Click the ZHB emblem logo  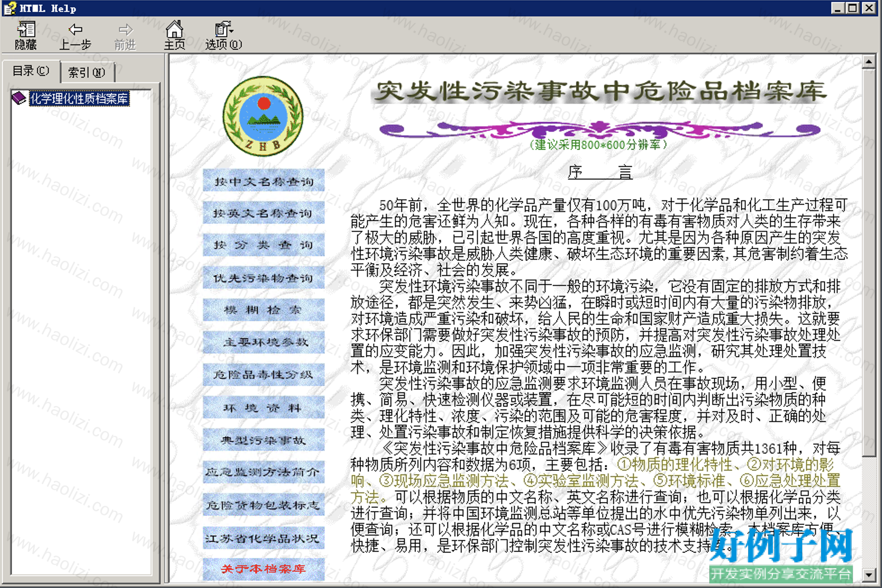point(263,116)
